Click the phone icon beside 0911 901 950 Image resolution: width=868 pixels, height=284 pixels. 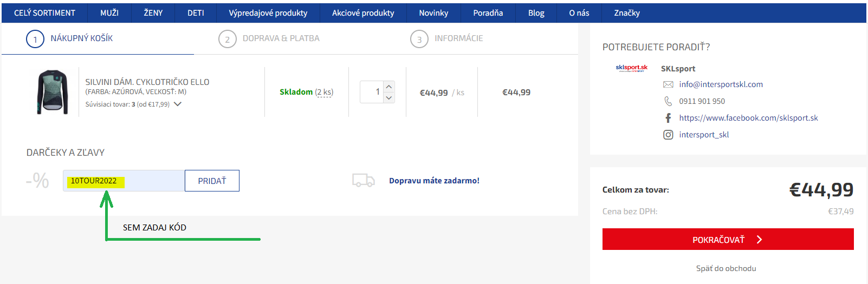point(668,101)
